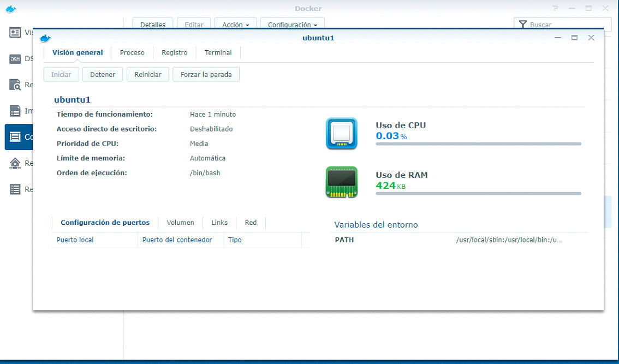Select the Container sidebar icon
619x364 pixels.
point(15,136)
